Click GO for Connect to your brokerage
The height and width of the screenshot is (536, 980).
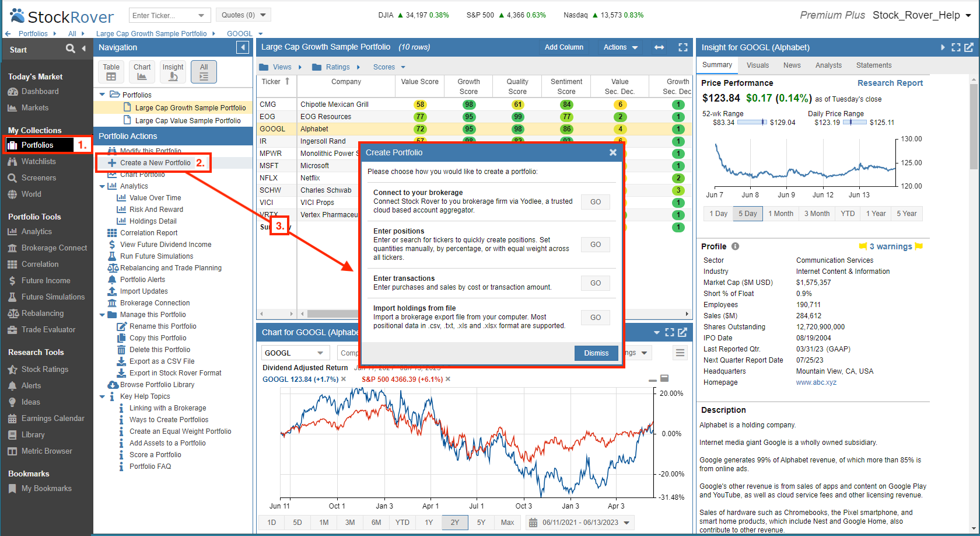pyautogui.click(x=596, y=202)
